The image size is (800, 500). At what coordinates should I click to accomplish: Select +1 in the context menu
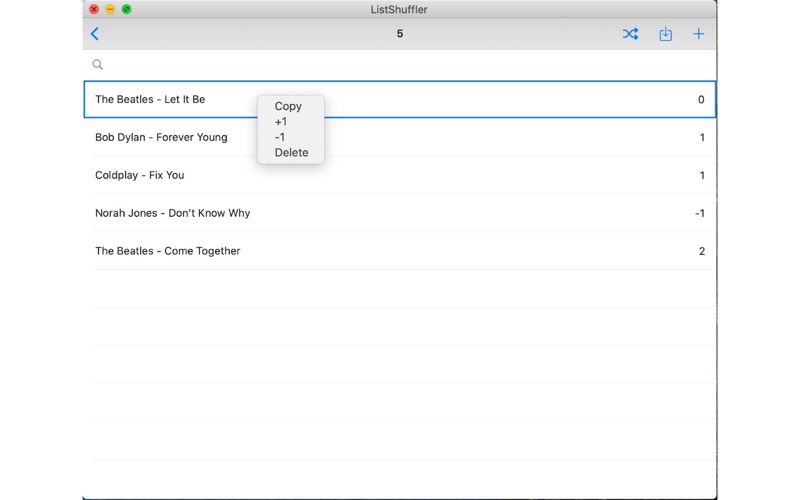pos(281,122)
